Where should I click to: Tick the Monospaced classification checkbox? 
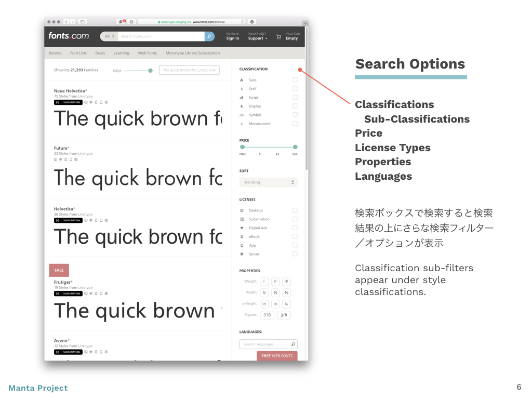pyautogui.click(x=295, y=124)
